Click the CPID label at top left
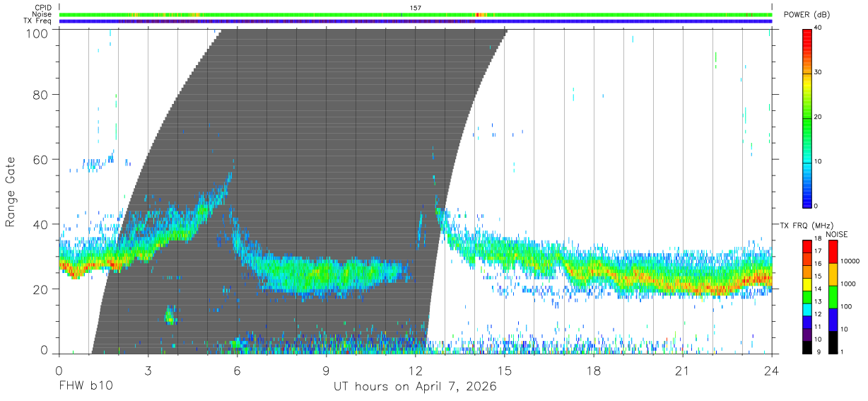The image size is (868, 401). pos(43,8)
